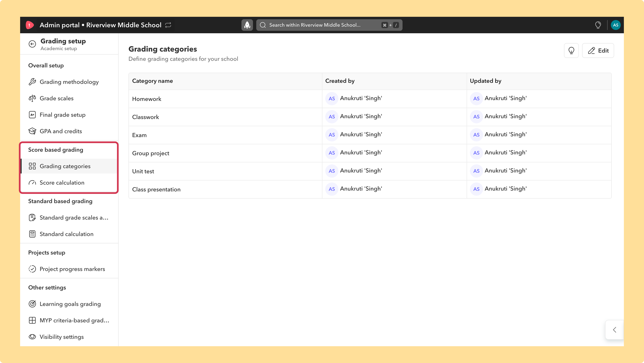Select the Grading categories sidebar item
This screenshot has height=363, width=644.
click(x=69, y=166)
